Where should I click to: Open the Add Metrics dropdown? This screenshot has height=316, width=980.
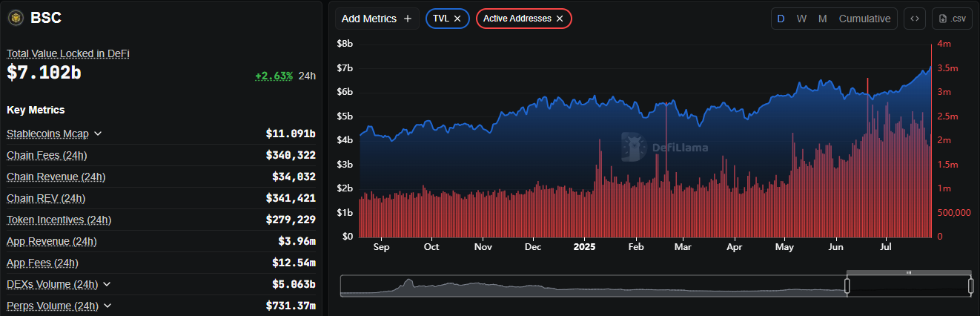click(377, 19)
